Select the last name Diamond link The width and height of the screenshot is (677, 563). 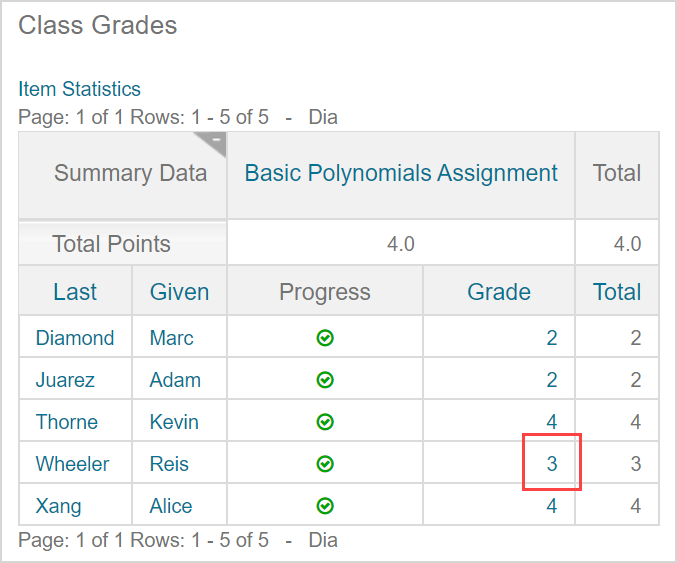75,338
